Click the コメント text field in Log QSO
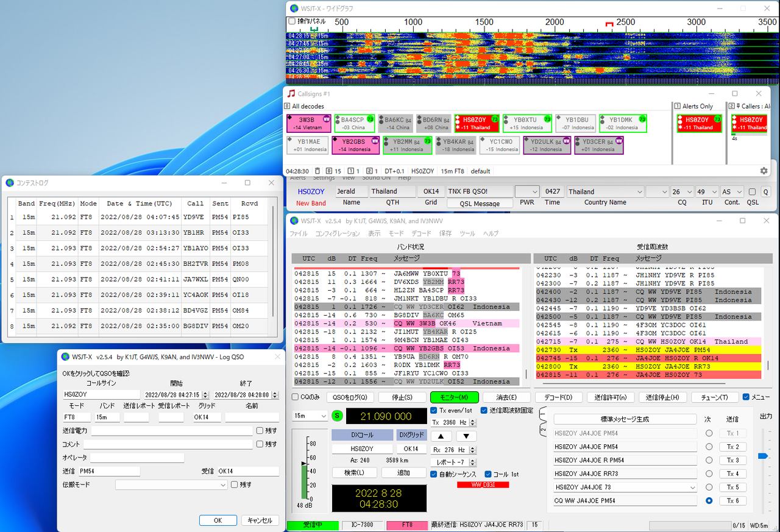 172,444
